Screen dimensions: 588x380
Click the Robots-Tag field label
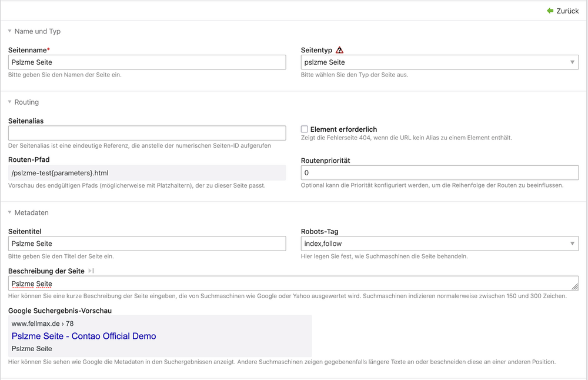319,232
